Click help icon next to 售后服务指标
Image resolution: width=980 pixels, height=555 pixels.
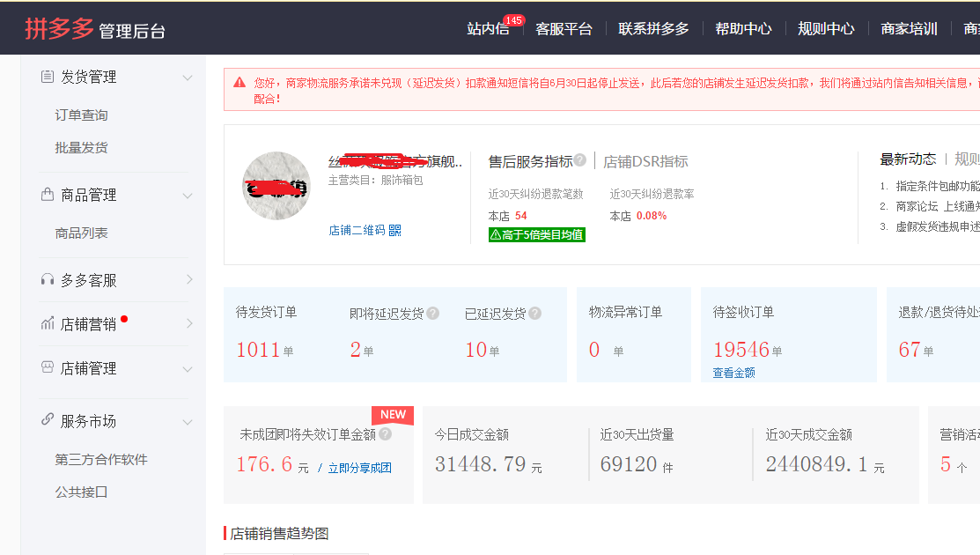click(580, 160)
